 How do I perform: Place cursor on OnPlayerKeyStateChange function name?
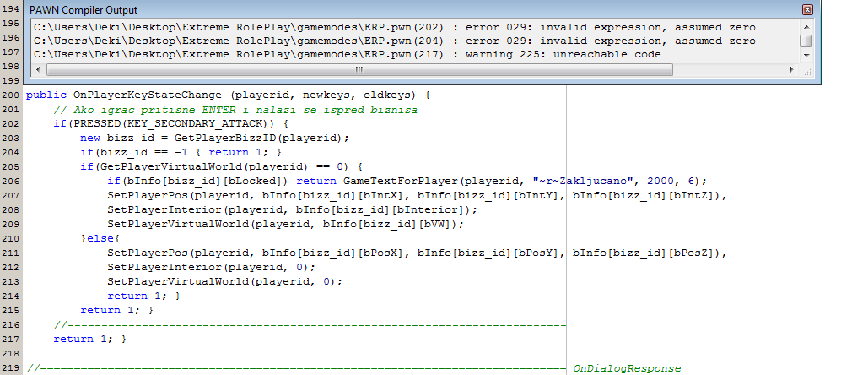coord(148,95)
